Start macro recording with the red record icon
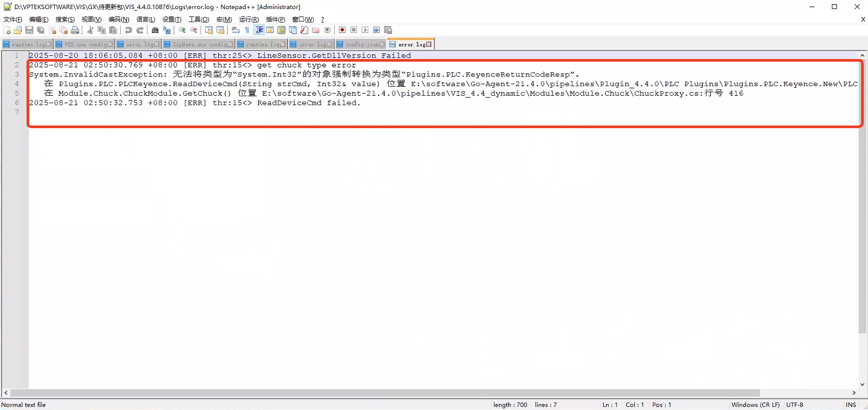 (342, 30)
